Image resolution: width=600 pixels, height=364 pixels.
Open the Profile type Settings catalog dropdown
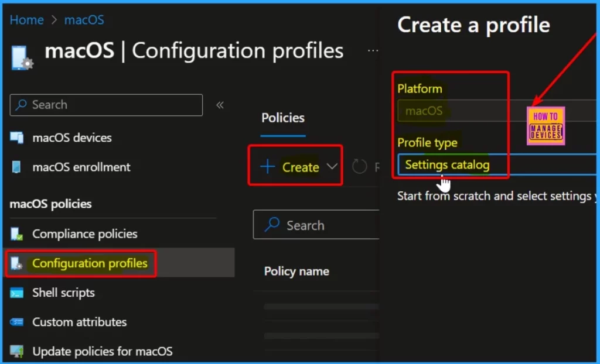[x=497, y=165]
